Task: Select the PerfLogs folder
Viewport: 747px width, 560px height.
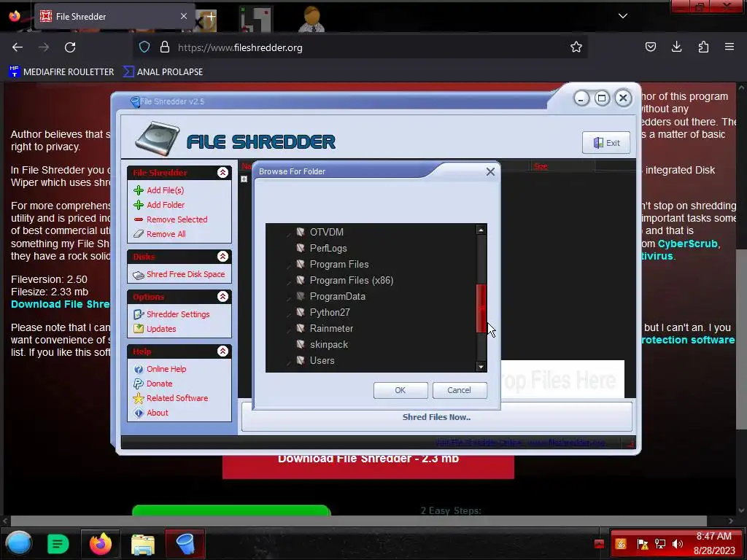Action: pos(328,248)
